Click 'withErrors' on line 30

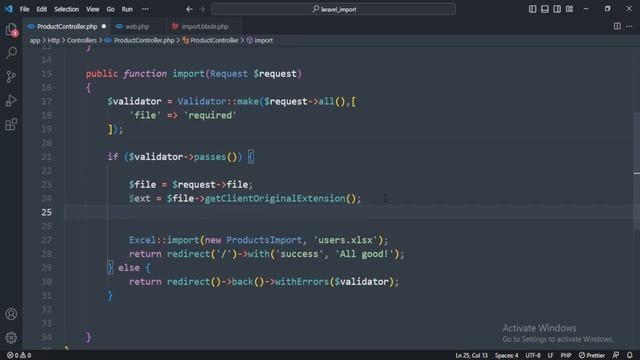pos(302,282)
